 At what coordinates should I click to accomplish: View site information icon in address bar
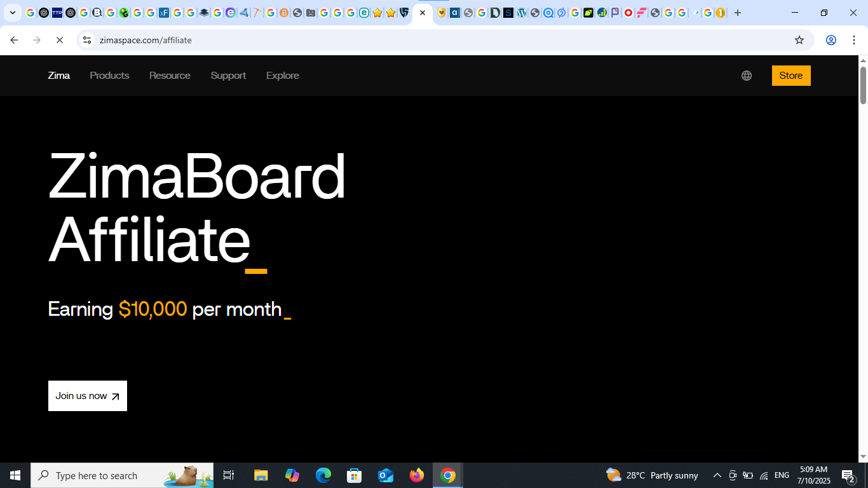pos(87,40)
